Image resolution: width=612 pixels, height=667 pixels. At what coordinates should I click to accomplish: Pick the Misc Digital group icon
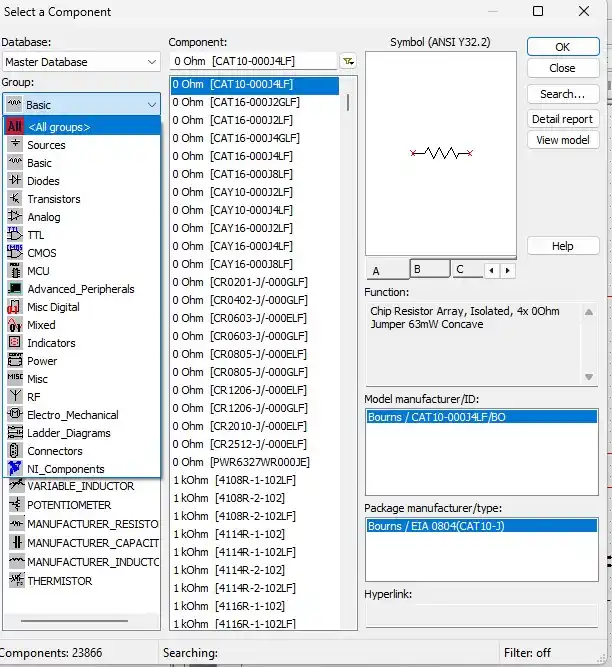15,306
